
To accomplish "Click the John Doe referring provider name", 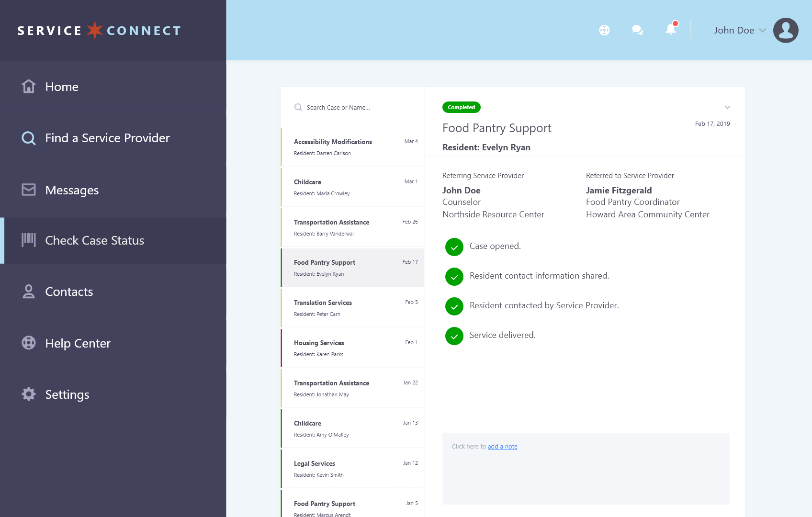I will point(461,191).
